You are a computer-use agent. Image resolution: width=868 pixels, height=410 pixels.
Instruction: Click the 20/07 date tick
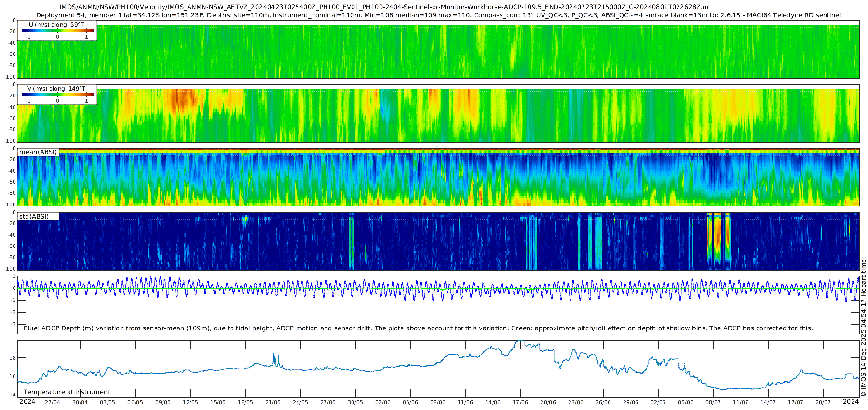point(823,402)
